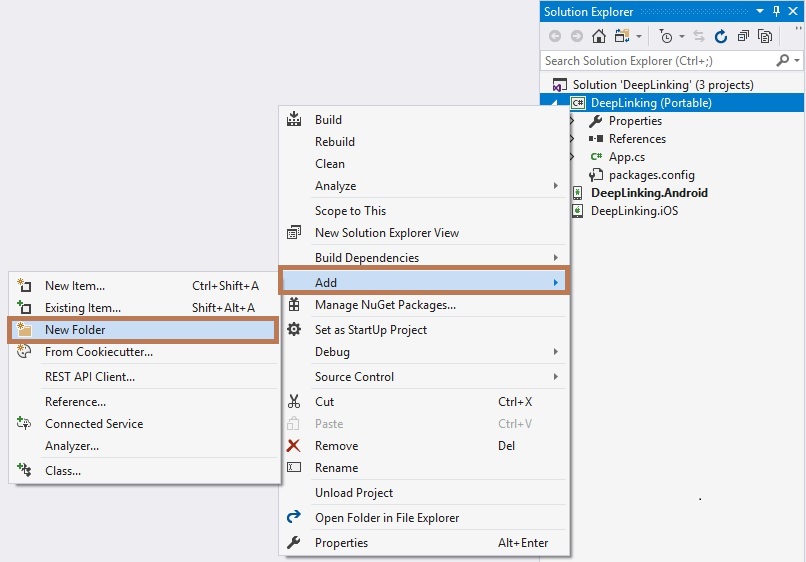Click Set as StartUp Project

pyautogui.click(x=370, y=330)
